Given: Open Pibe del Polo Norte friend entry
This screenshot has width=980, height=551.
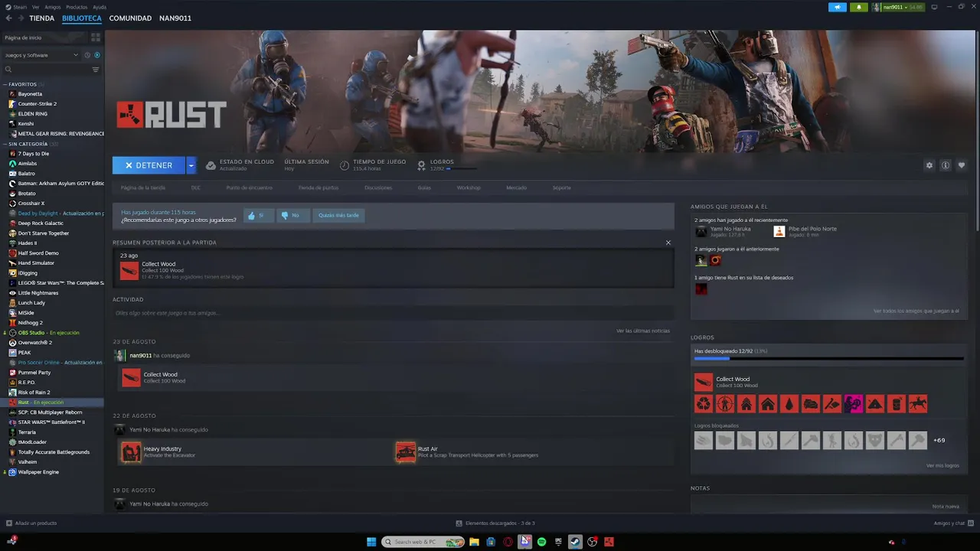Looking at the screenshot, I should 805,231.
